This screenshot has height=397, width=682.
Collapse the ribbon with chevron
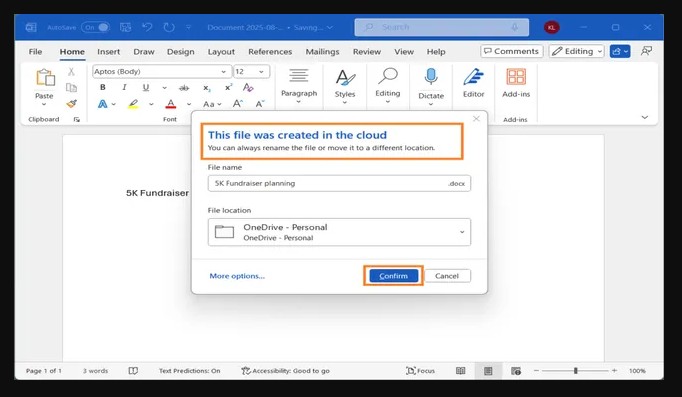pos(645,117)
